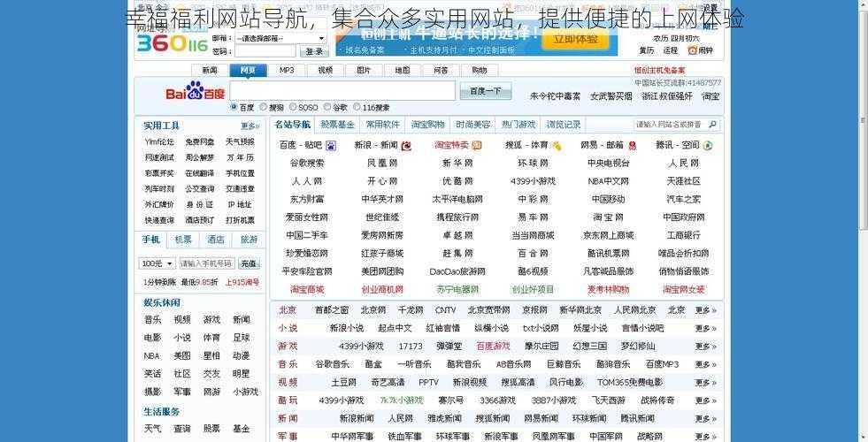
Task: Click the 请输入网站名或拼音 search field
Action: (x=670, y=125)
